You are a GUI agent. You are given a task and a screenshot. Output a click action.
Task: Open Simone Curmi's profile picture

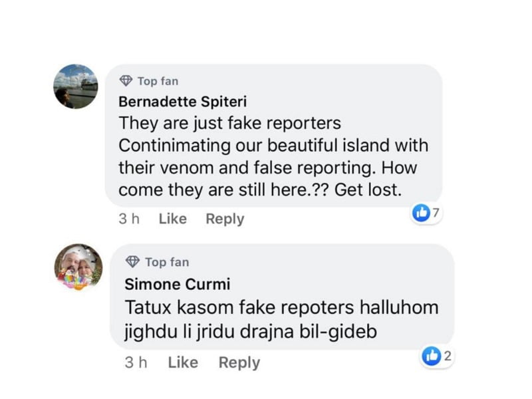pos(78,267)
